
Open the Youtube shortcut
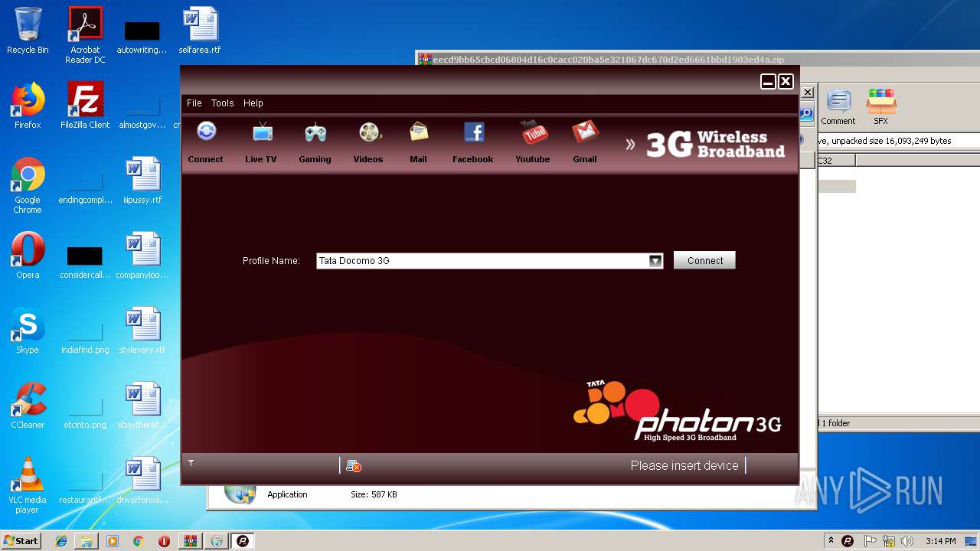coord(534,132)
